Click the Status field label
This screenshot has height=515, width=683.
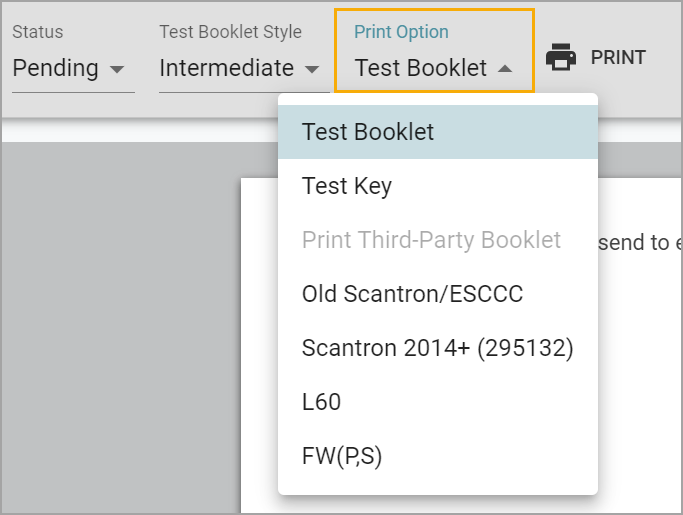pyautogui.click(x=38, y=32)
